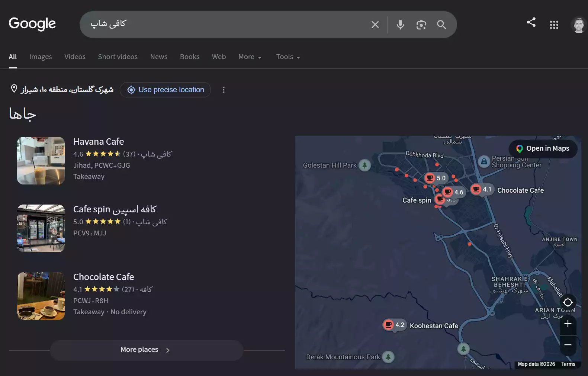Click the Havana Cafe 4.6 rating stars
This screenshot has height=376, width=588.
click(103, 154)
